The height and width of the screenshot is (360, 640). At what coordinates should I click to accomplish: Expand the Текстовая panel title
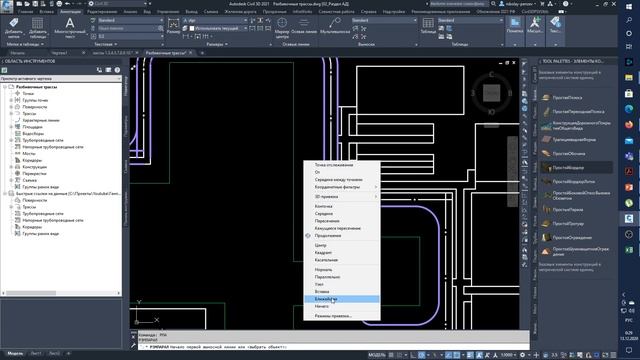105,44
